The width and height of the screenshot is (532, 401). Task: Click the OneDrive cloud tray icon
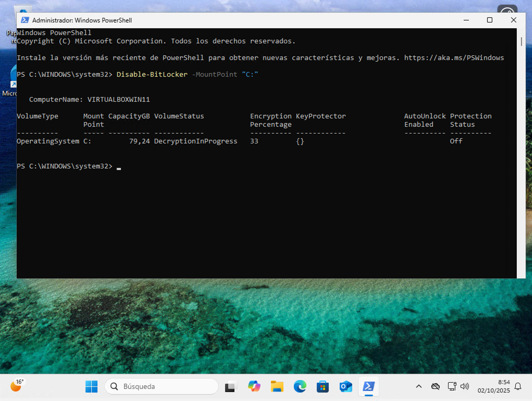tap(435, 386)
